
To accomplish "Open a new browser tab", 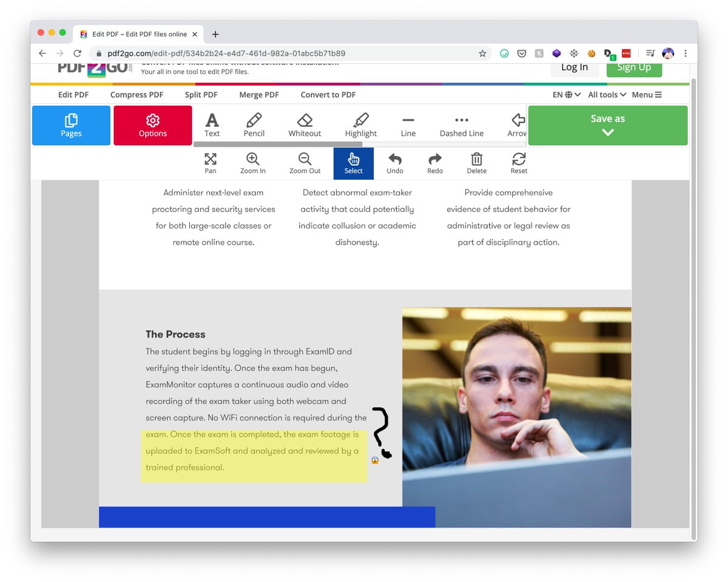I will [215, 35].
